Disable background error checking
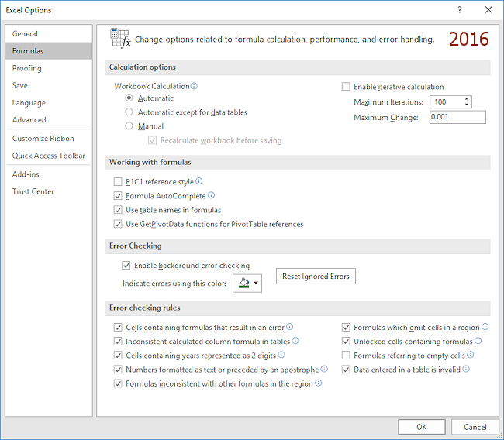This screenshot has width=504, height=440. pyautogui.click(x=126, y=266)
